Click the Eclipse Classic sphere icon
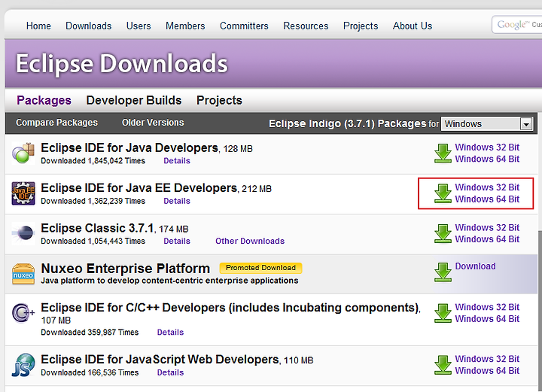542x392 pixels. tap(23, 233)
